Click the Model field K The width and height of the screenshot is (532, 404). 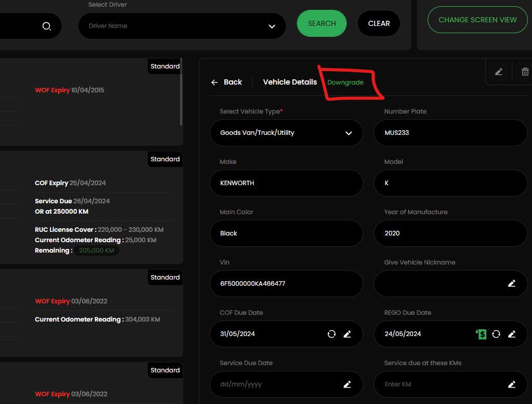450,183
